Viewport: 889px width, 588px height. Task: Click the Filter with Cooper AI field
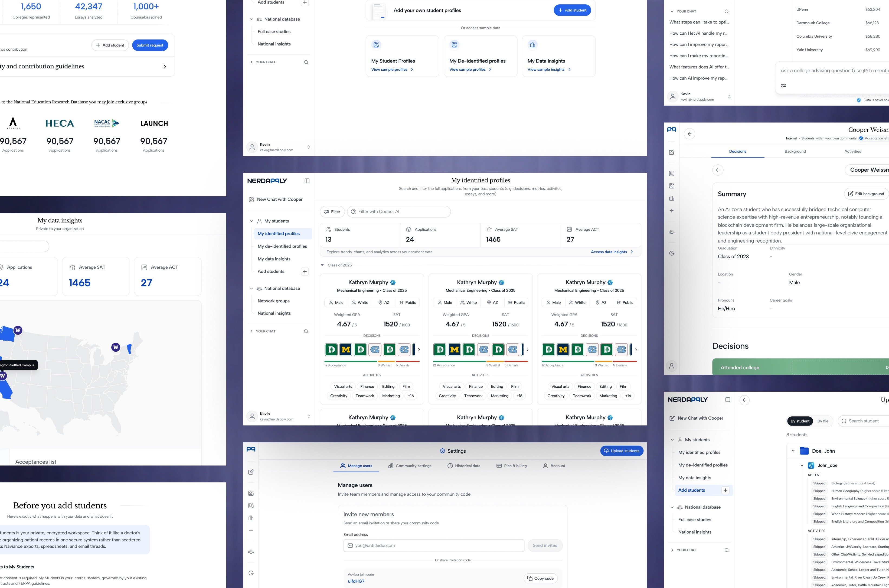point(398,212)
